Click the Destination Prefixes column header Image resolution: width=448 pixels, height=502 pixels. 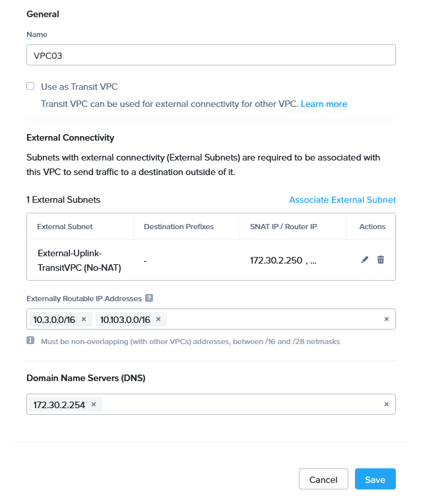click(x=179, y=227)
